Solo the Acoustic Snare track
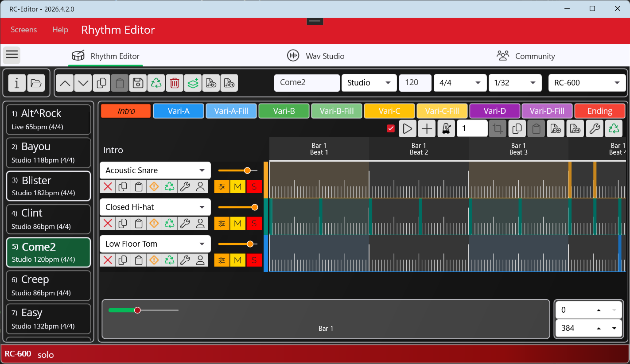The width and height of the screenshot is (630, 364). 254,186
